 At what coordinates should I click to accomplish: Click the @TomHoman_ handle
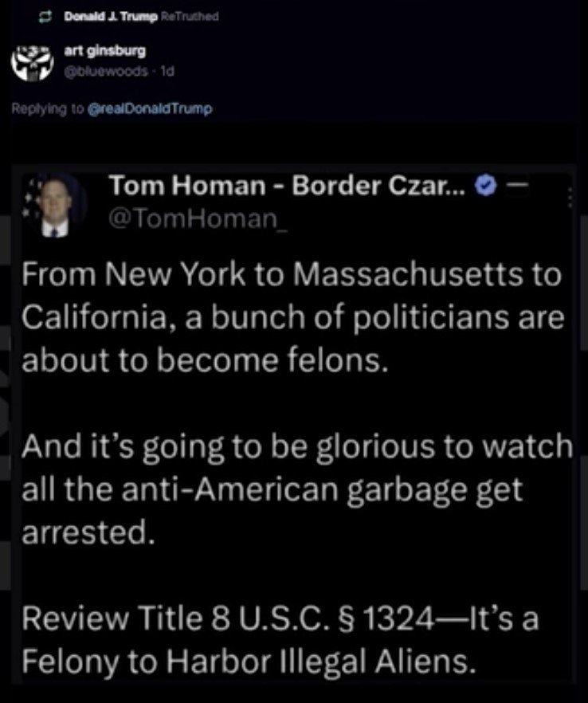[x=198, y=218]
